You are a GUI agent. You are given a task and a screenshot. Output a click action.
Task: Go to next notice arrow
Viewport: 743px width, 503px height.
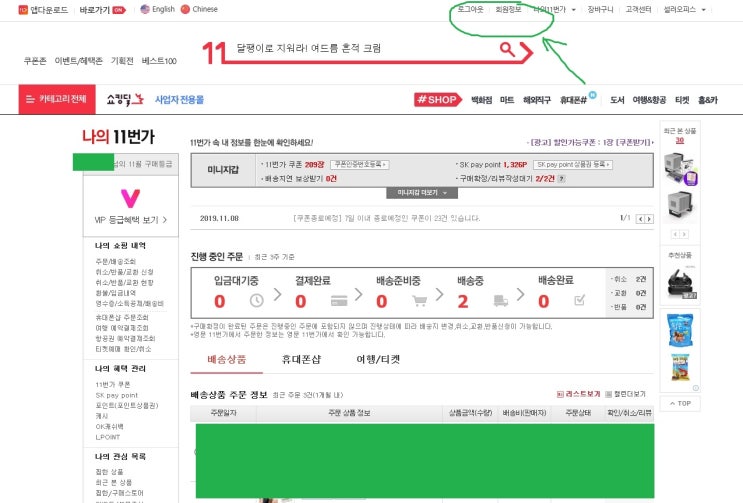pos(649,219)
